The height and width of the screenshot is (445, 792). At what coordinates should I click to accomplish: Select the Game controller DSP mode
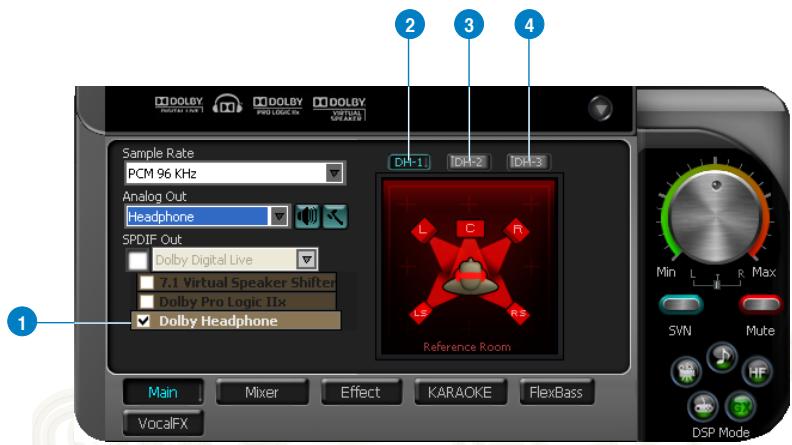point(703,406)
